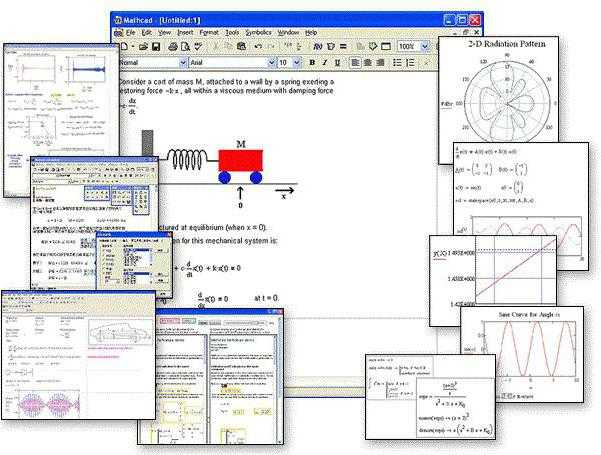Click the text 'at t = 0.'
The height and width of the screenshot is (455, 601).
(x=266, y=298)
